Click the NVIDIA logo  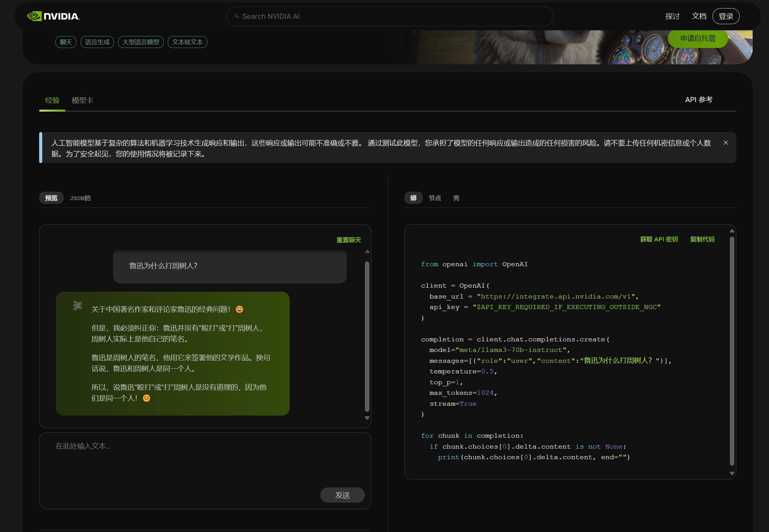click(x=53, y=16)
